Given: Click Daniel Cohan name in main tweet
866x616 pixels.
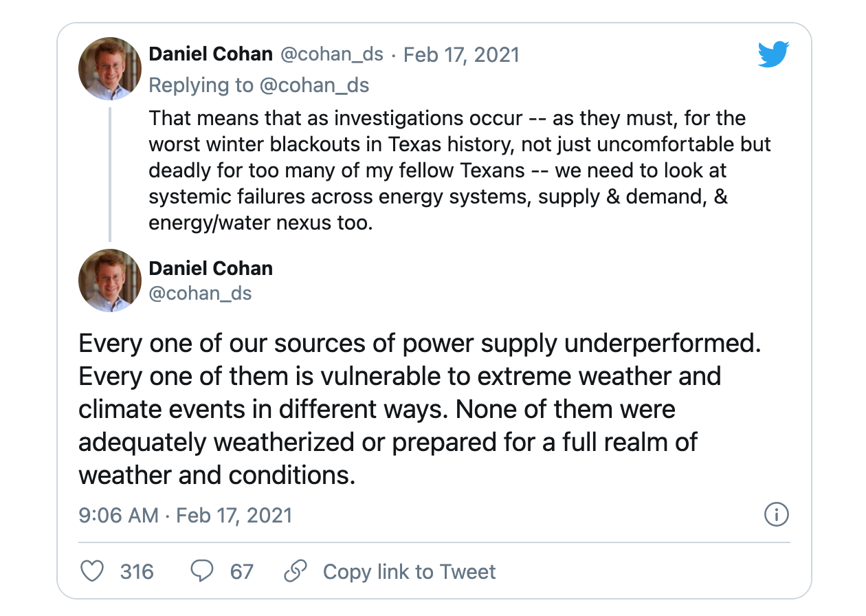Looking at the screenshot, I should pos(211,268).
